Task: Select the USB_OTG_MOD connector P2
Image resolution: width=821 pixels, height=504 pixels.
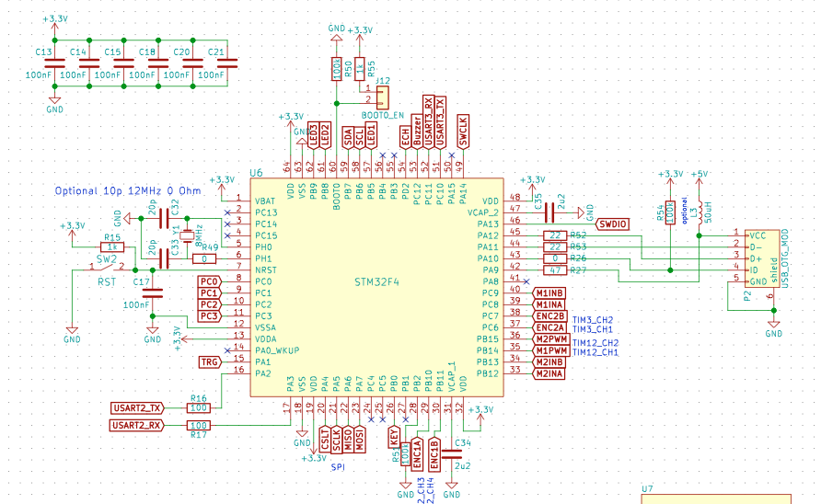Action: (762, 258)
